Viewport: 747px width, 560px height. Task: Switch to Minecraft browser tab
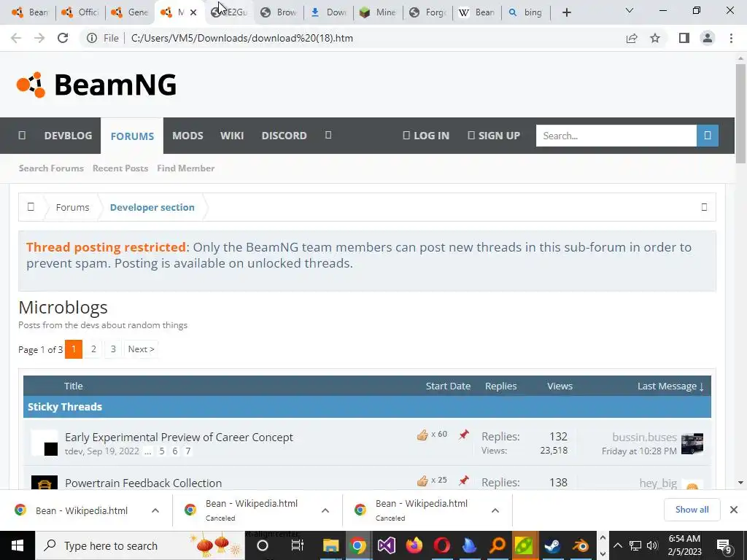coord(379,12)
